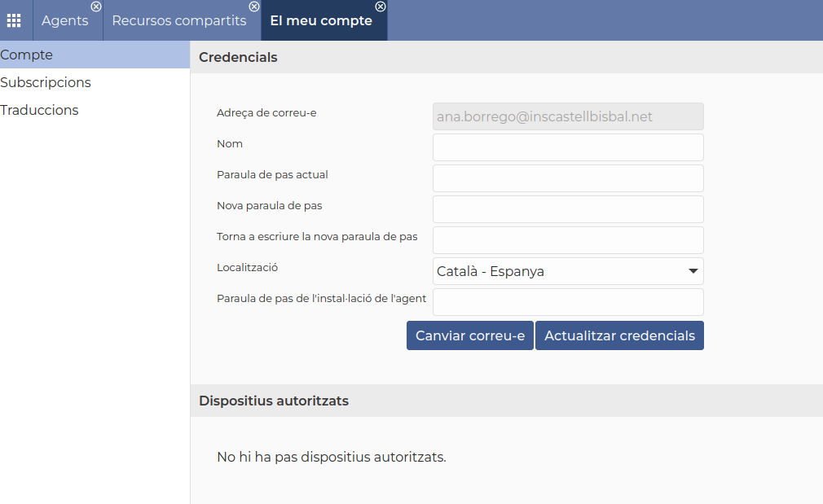Close the Agents tab

click(96, 7)
